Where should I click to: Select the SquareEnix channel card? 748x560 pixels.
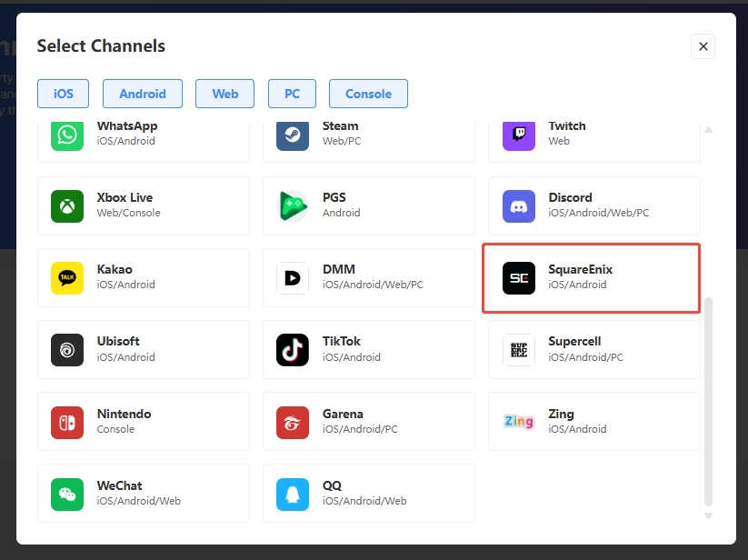click(x=591, y=277)
